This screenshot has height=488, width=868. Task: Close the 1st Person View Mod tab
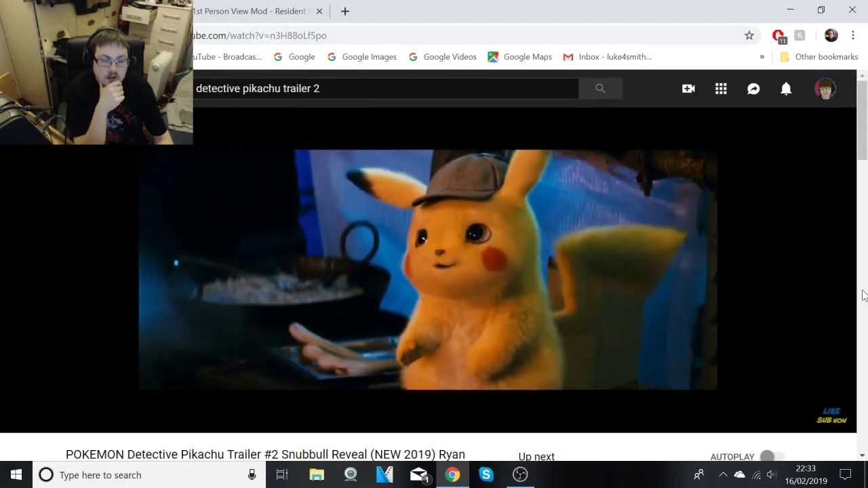tap(319, 12)
